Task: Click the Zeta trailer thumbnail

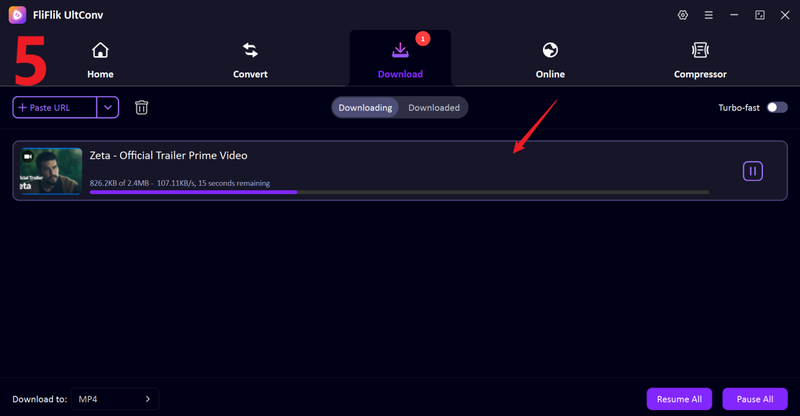Action: click(51, 171)
